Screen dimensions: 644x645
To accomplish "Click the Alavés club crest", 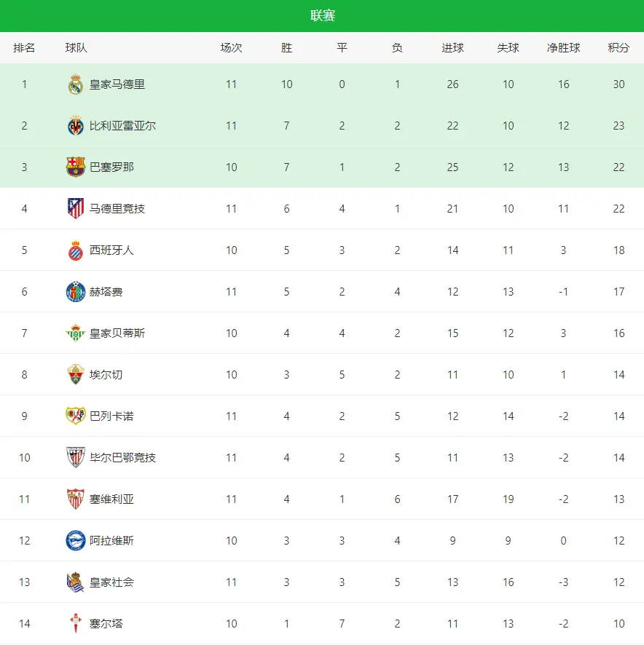I will (x=76, y=541).
